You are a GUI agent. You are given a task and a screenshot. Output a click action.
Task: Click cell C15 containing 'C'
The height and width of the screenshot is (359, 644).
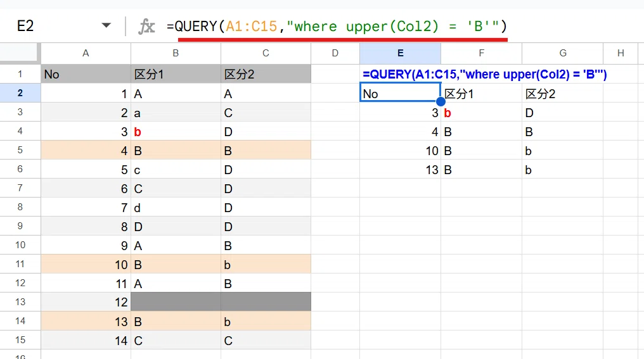[266, 340]
